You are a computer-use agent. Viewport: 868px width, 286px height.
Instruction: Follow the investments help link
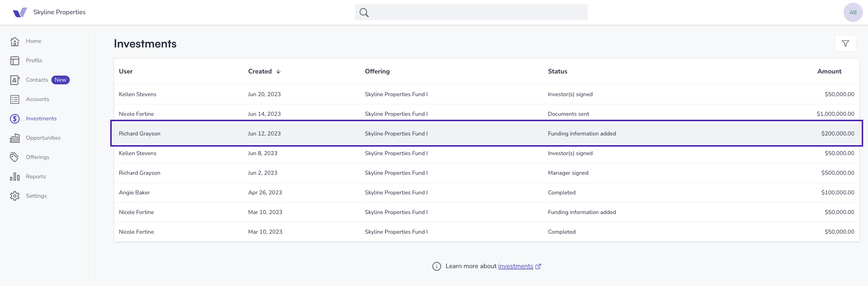516,266
